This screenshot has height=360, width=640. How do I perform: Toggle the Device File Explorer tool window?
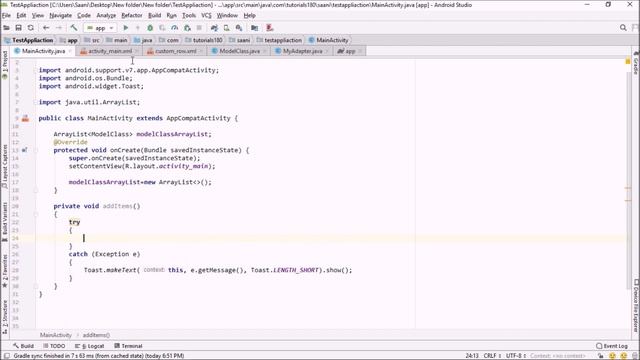click(636, 305)
